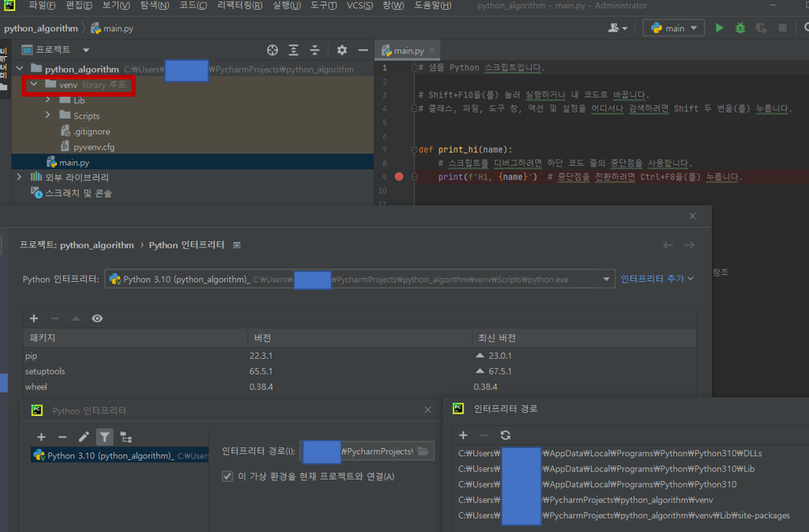Select the pyvenv.cfg file
Image resolution: width=809 pixels, height=532 pixels.
[88, 147]
